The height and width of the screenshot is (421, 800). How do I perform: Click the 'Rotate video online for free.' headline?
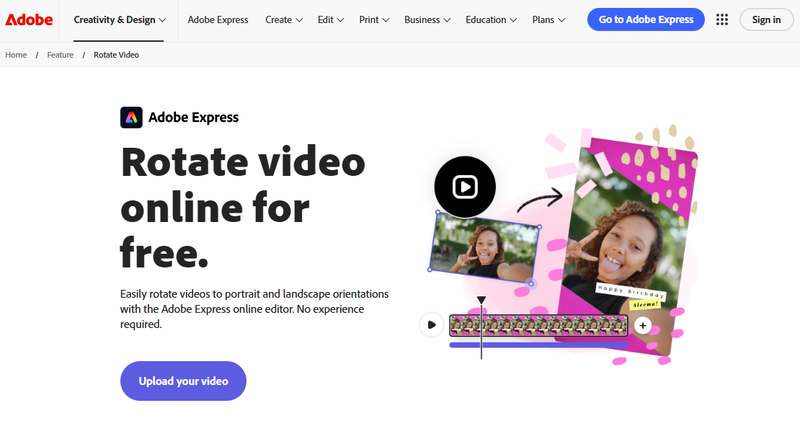[243, 207]
